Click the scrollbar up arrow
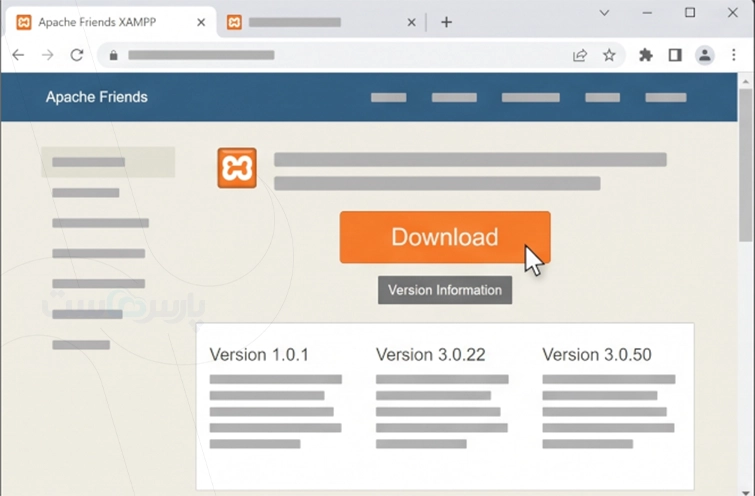Viewport: 755px width, 496px height. (746, 81)
